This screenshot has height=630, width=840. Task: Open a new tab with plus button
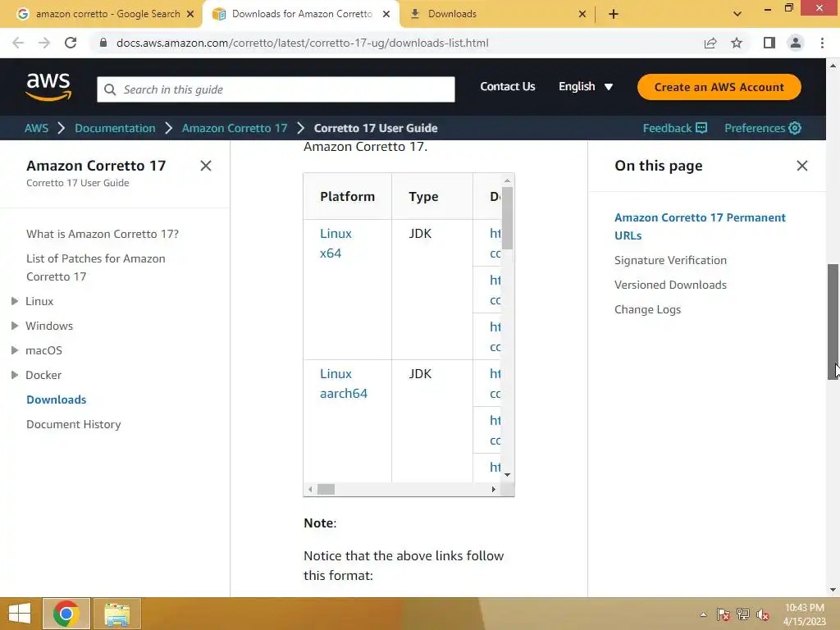click(614, 14)
